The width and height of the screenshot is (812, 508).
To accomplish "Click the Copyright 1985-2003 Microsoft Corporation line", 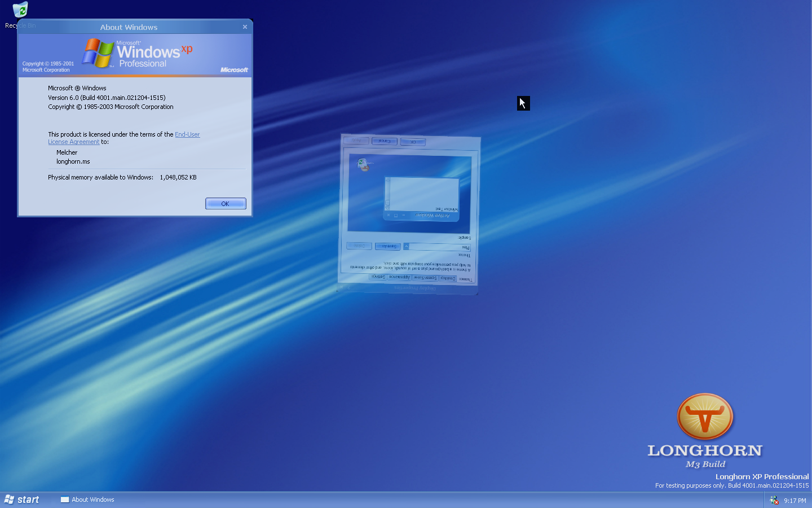I will click(x=111, y=107).
